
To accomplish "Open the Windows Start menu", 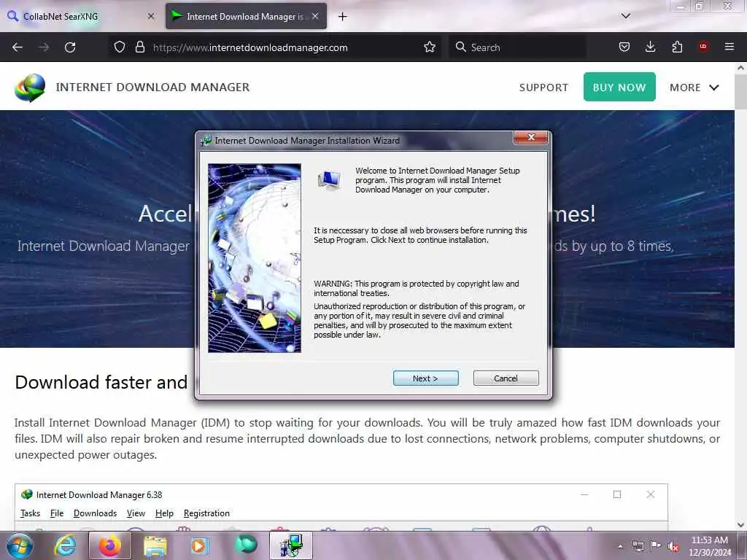I will click(20, 545).
